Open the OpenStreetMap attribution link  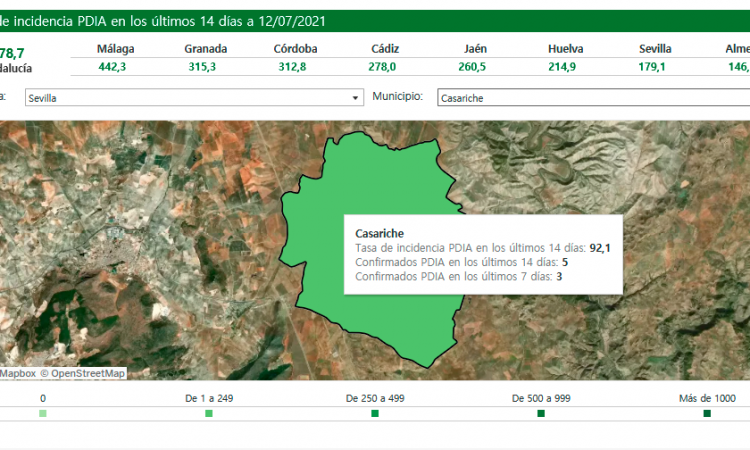click(x=88, y=373)
